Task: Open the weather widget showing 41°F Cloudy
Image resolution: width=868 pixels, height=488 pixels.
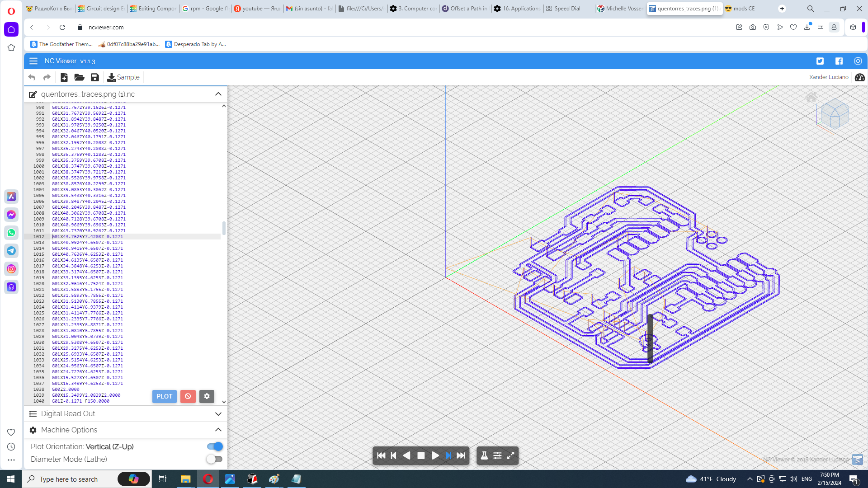Action: click(x=711, y=479)
